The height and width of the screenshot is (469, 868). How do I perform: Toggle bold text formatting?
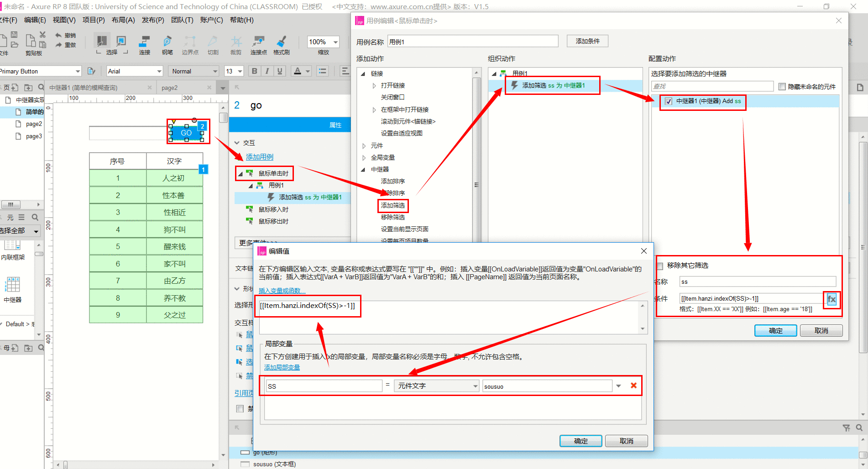pyautogui.click(x=254, y=71)
